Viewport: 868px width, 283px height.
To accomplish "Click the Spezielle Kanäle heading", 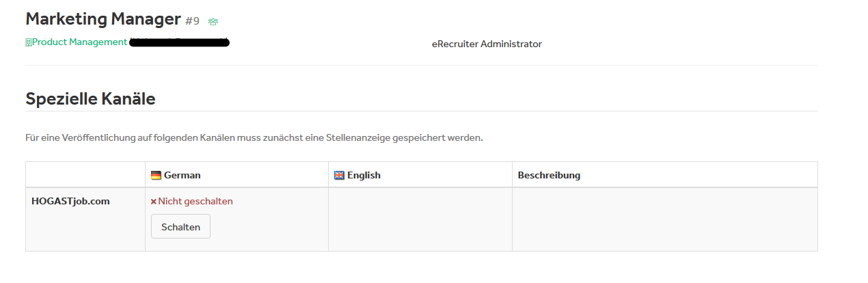I will point(90,99).
